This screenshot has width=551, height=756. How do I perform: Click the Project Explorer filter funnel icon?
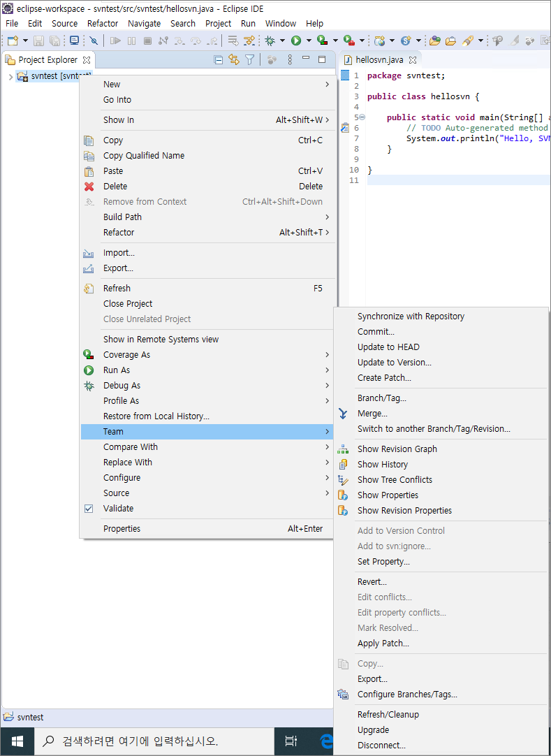[250, 60]
